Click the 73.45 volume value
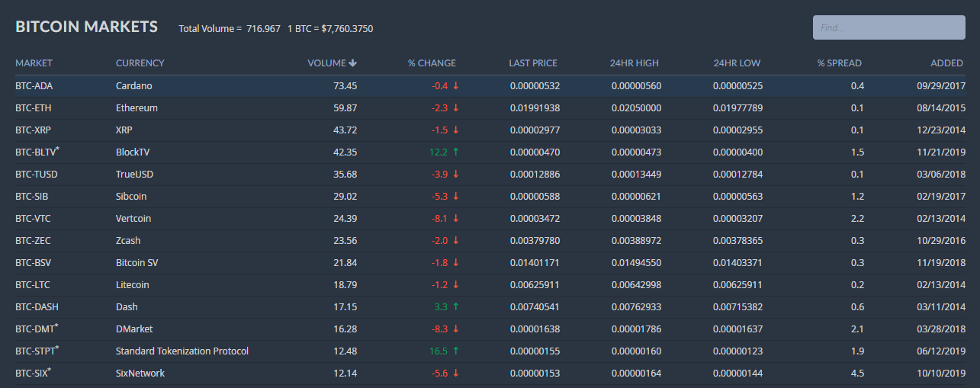The width and height of the screenshot is (980, 388). pyautogui.click(x=345, y=86)
